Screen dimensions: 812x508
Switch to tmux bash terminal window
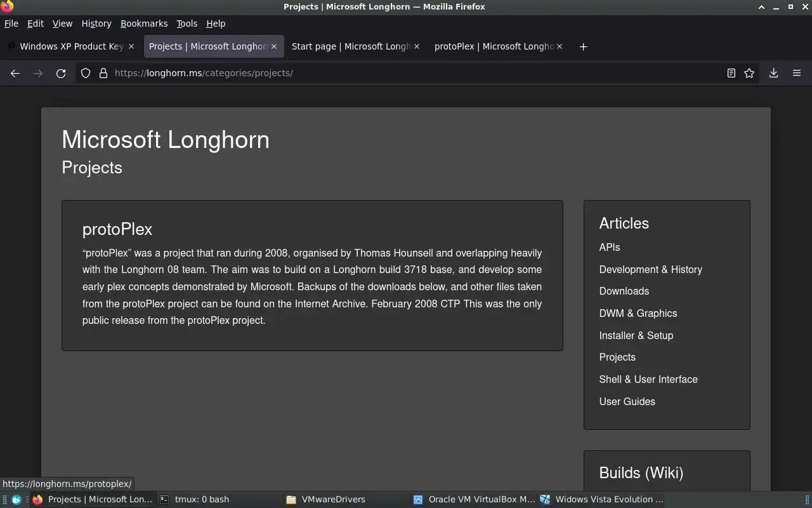[x=219, y=500]
